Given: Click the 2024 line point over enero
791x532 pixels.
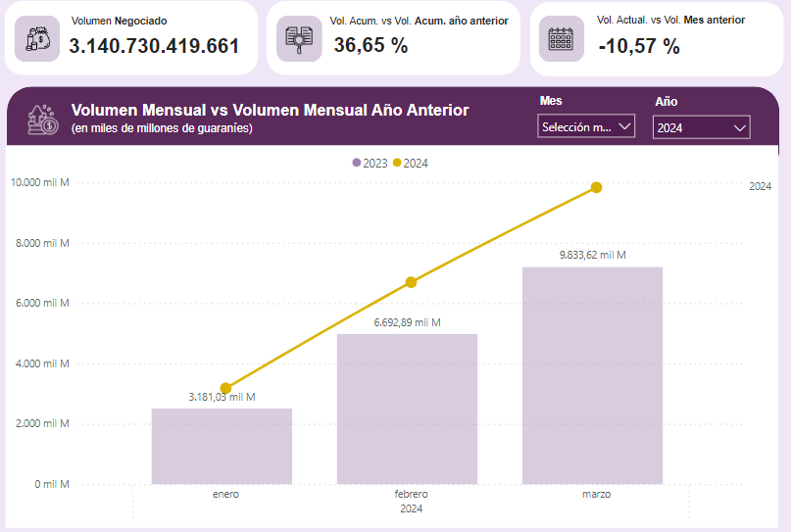Looking at the screenshot, I should click(226, 388).
